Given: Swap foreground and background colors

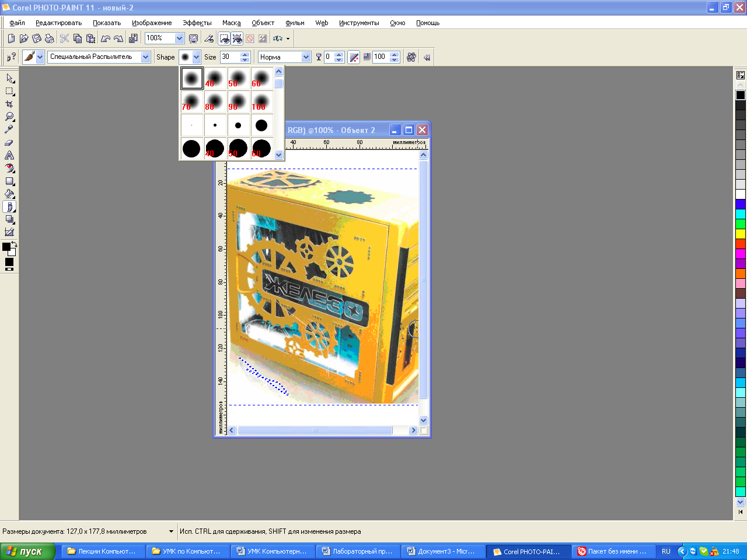Looking at the screenshot, I should point(14,244).
